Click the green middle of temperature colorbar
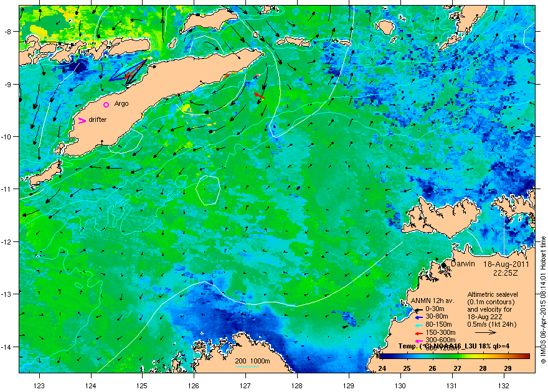The width and height of the screenshot is (548, 392). (455, 357)
